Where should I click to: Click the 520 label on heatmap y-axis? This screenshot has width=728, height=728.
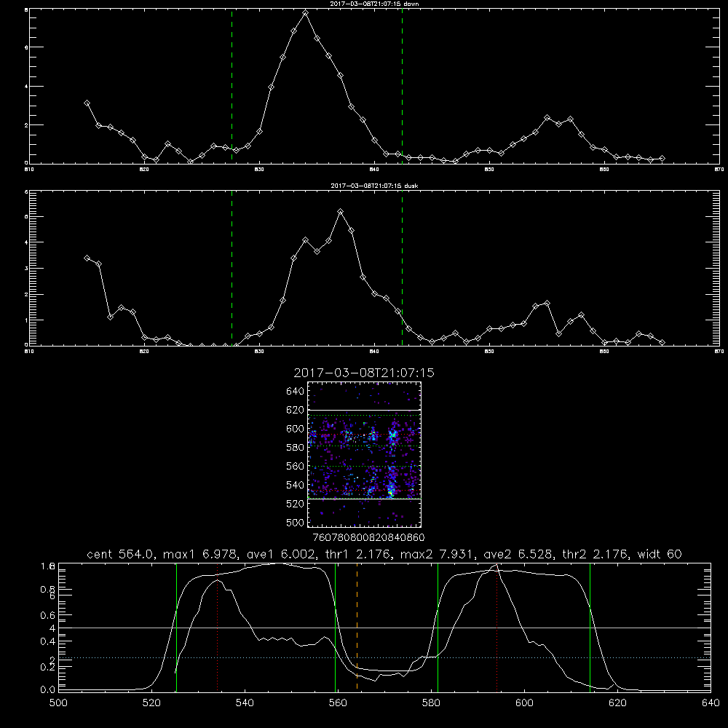pos(296,504)
